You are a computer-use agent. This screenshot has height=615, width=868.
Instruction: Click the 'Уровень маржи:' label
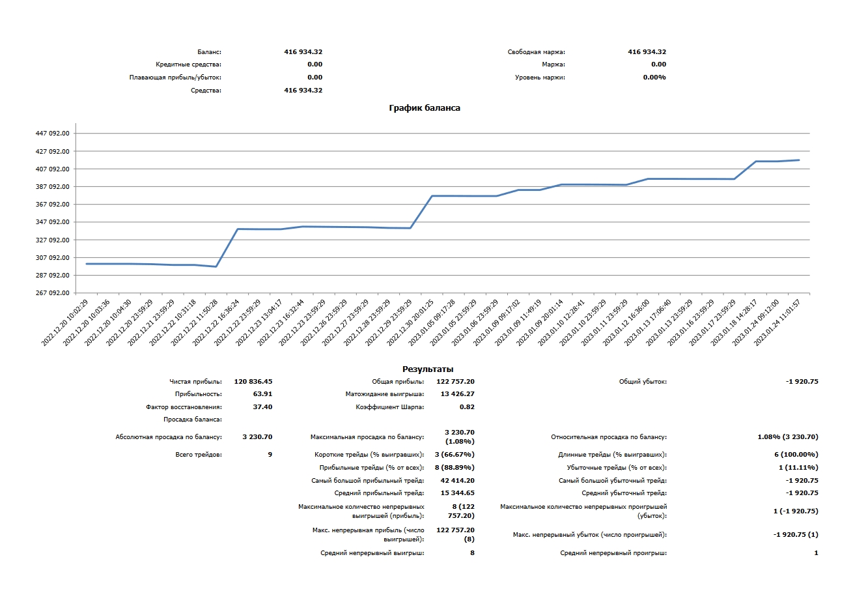coord(540,78)
